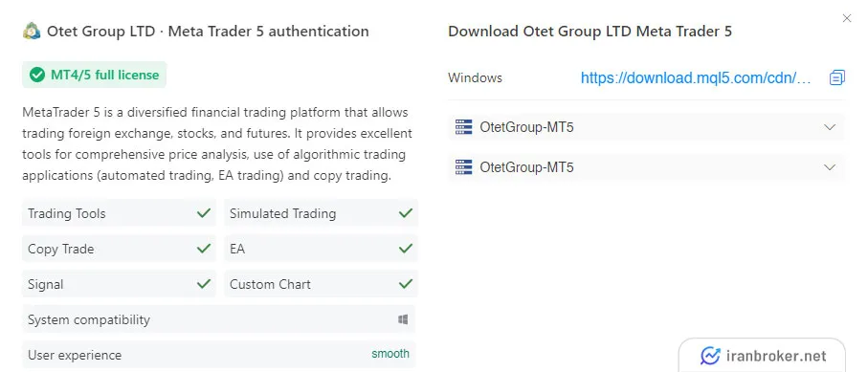Viewport: 868px width, 372px height.
Task: Copy the Windows download link via copy icon
Action: tap(837, 77)
